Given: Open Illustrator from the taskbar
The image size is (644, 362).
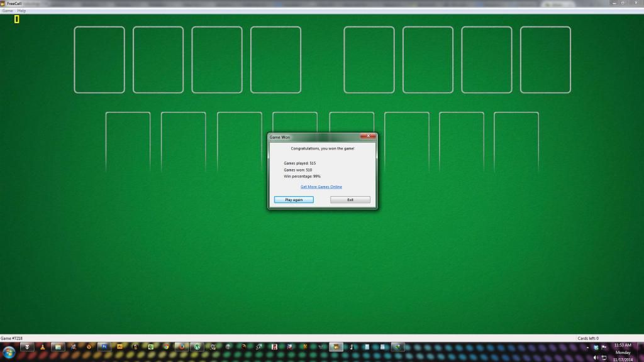Looking at the screenshot, I should click(x=119, y=346).
